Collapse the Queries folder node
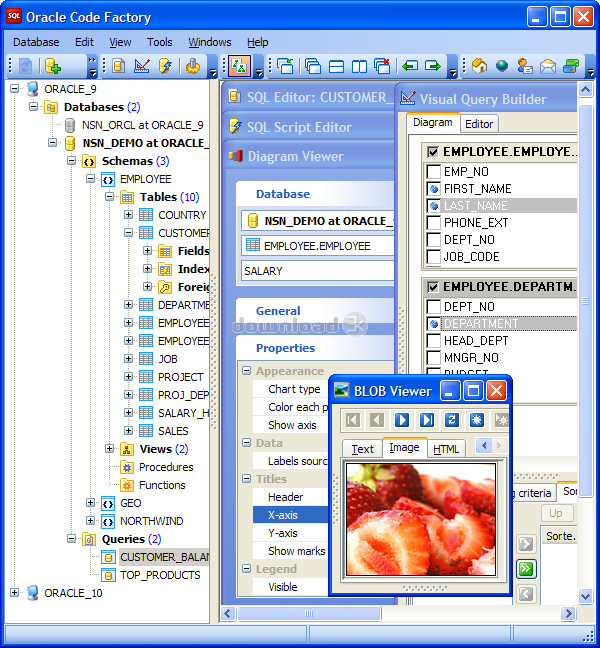Image resolution: width=600 pixels, height=648 pixels. pyautogui.click(x=71, y=538)
